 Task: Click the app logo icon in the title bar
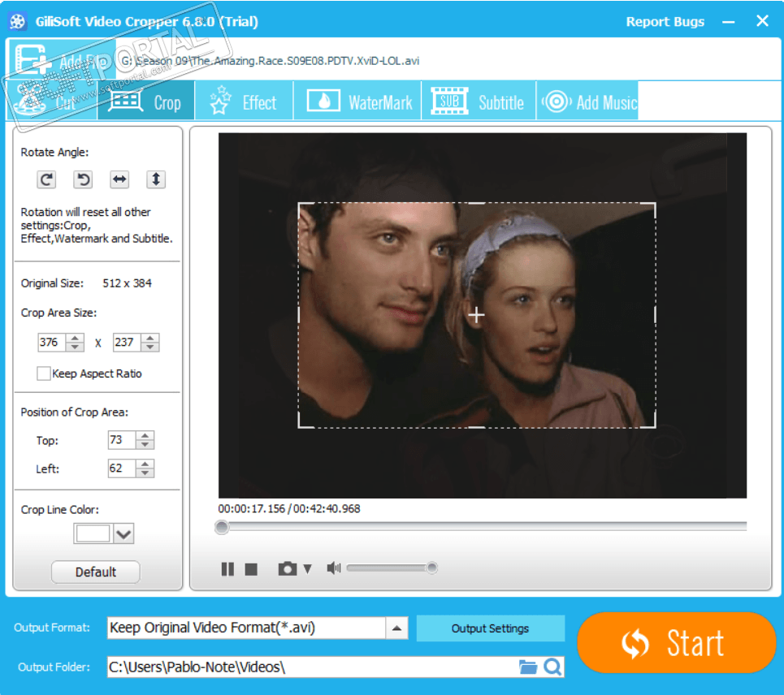(x=18, y=21)
